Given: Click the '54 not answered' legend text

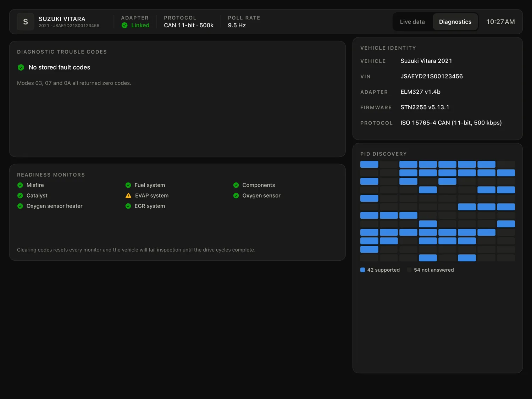Looking at the screenshot, I should (x=434, y=270).
